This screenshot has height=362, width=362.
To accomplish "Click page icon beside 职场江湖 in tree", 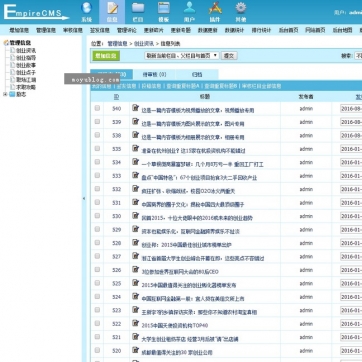I will click(13, 80).
